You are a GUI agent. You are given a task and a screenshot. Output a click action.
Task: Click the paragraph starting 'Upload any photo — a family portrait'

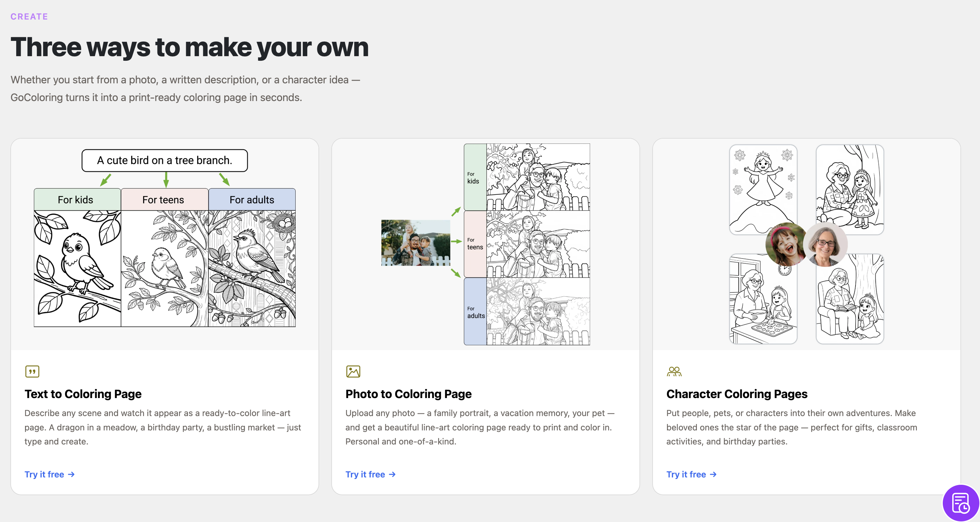coord(480,427)
